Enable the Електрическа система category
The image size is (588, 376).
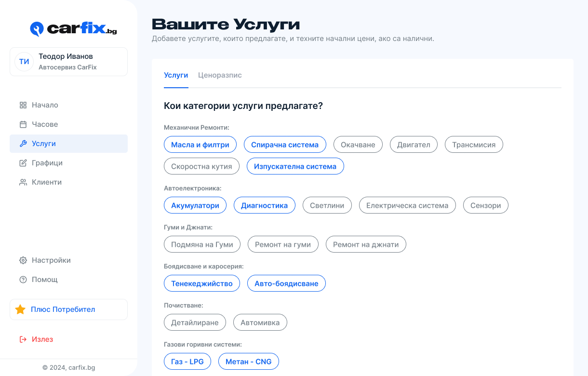(407, 205)
